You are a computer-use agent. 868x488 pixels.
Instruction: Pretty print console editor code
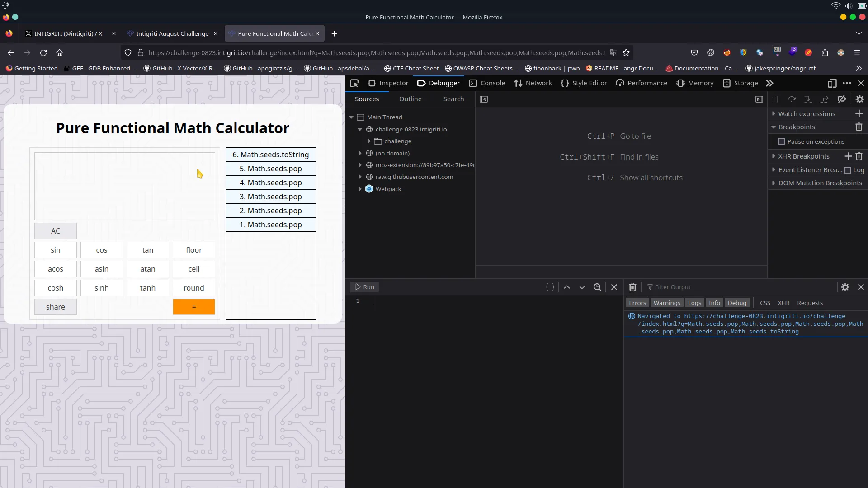(x=550, y=287)
